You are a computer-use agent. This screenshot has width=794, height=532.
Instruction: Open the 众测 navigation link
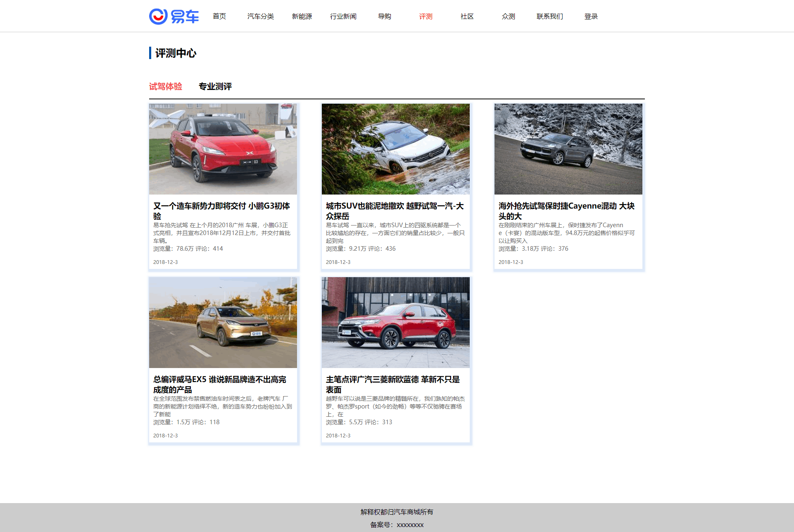[x=509, y=17]
